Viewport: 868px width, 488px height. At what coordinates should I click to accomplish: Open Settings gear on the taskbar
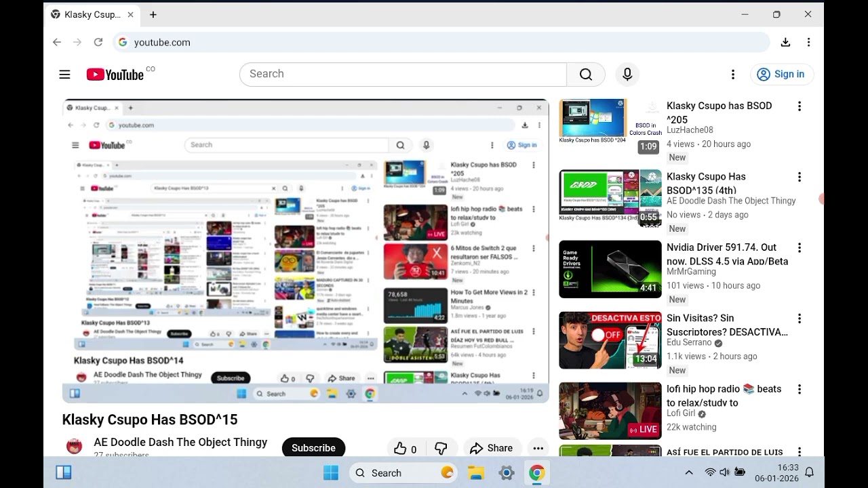tap(507, 473)
